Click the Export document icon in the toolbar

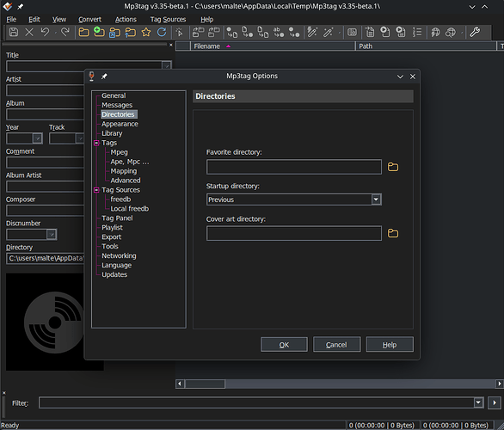pos(370,32)
